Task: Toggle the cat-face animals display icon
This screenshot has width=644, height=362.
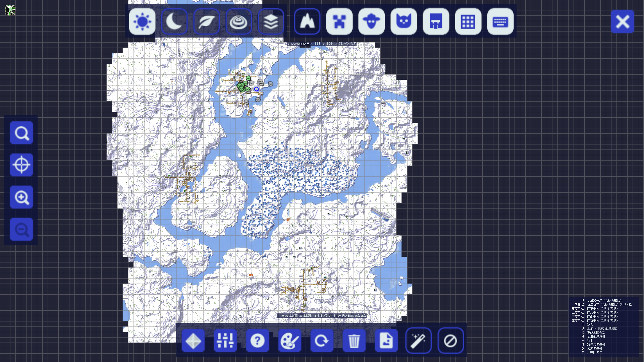Action: click(404, 22)
